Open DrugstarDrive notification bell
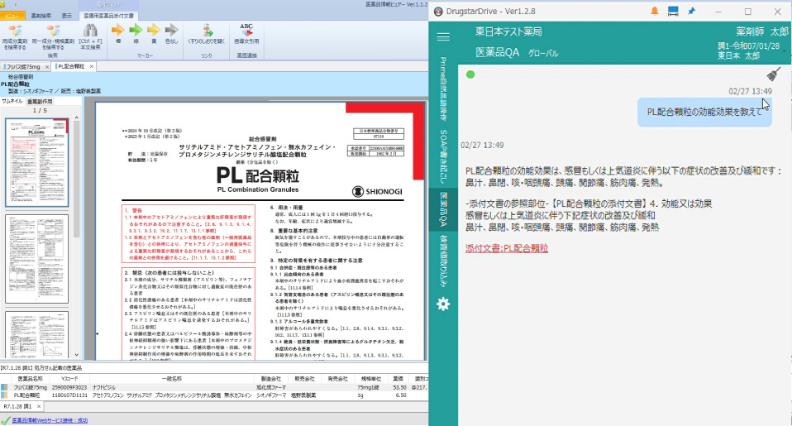The height and width of the screenshot is (426, 792). tap(656, 10)
